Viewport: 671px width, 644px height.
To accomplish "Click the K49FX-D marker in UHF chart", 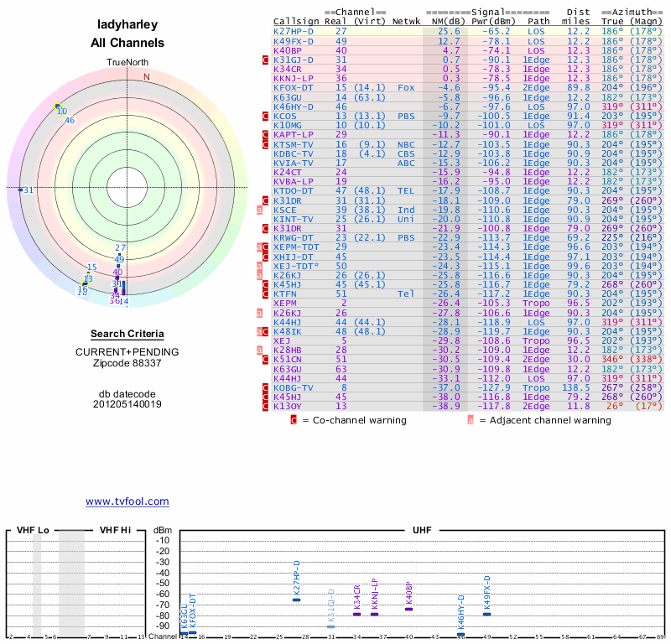I will pyautogui.click(x=486, y=614).
